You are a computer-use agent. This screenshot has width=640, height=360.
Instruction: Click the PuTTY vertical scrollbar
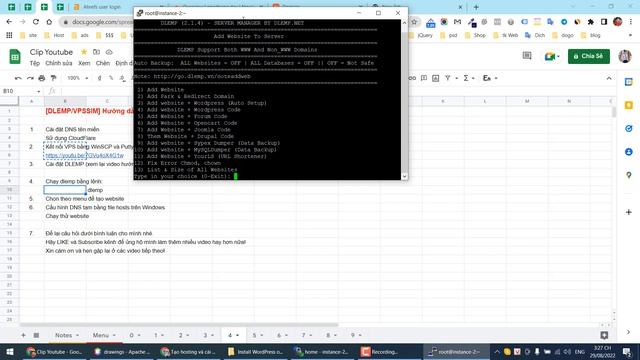(x=404, y=99)
